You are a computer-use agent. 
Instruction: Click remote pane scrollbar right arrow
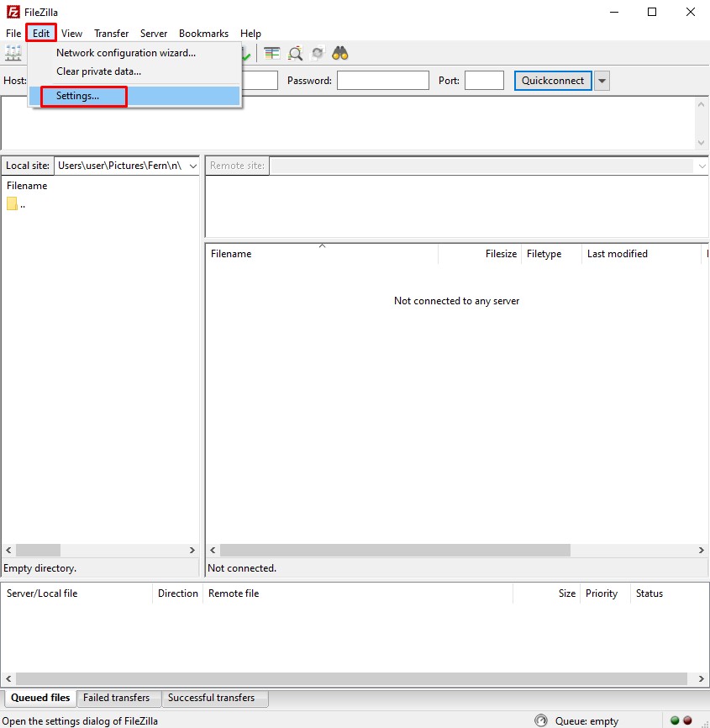pyautogui.click(x=702, y=550)
